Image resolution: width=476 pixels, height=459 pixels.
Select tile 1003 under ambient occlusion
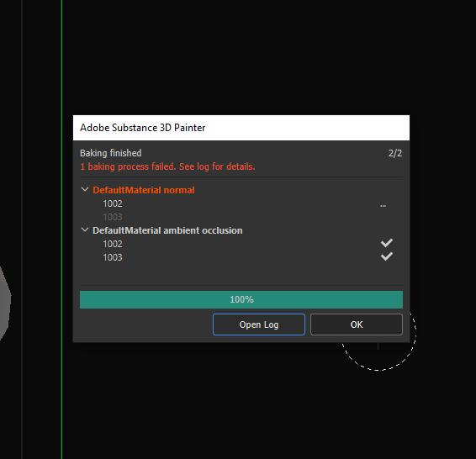[113, 257]
